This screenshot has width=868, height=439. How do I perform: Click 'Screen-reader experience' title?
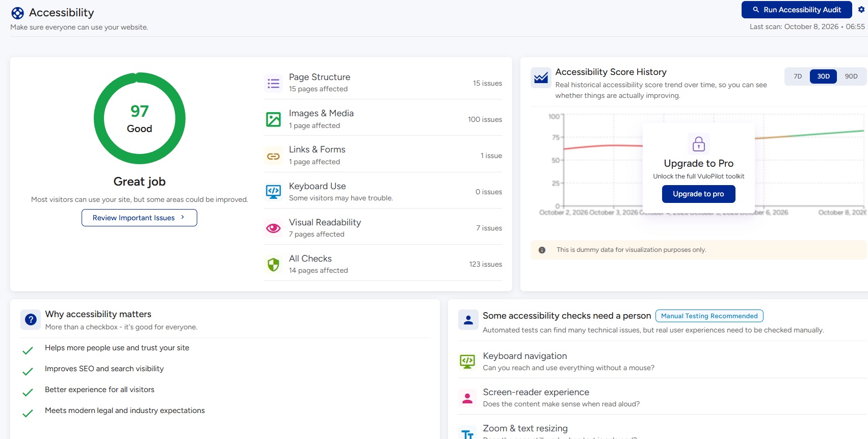point(536,392)
